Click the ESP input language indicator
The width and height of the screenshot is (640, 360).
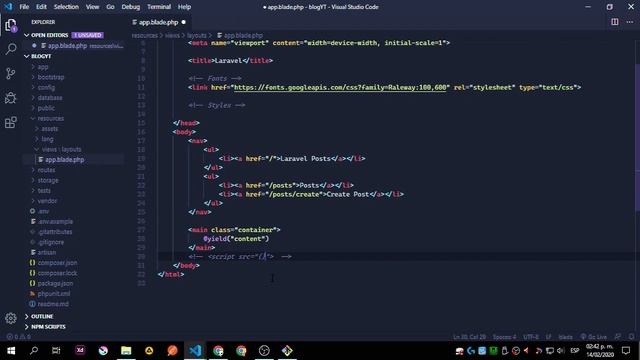[575, 351]
